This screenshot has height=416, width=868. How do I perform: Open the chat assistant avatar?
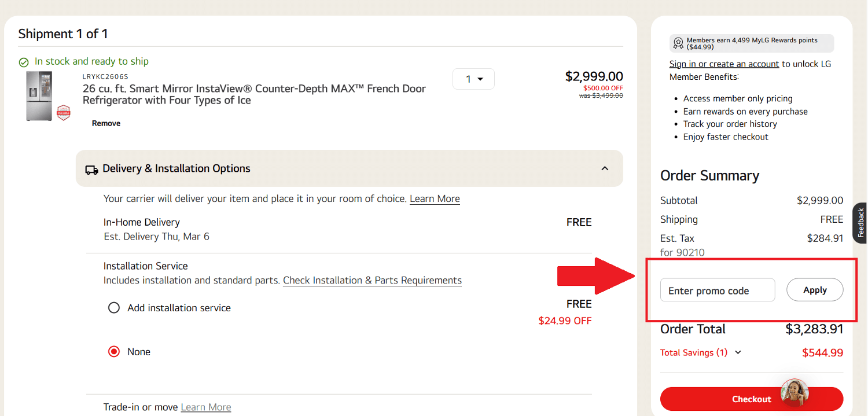click(794, 393)
